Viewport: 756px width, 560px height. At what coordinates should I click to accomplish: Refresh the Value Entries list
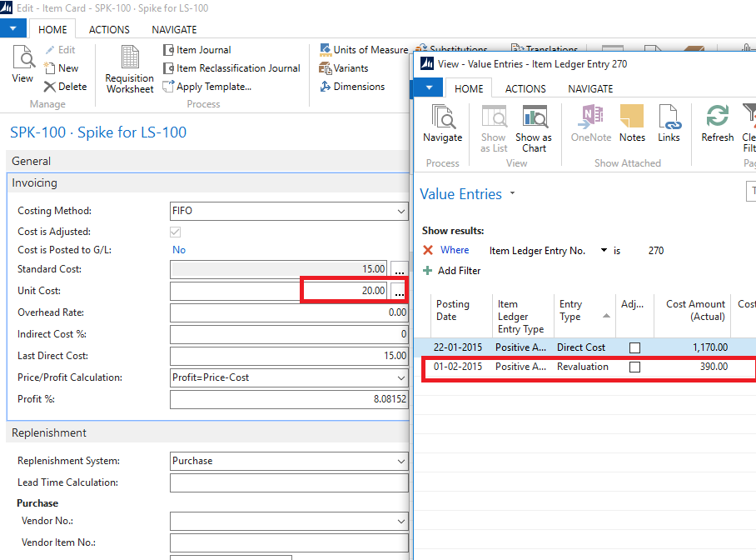coord(718,124)
